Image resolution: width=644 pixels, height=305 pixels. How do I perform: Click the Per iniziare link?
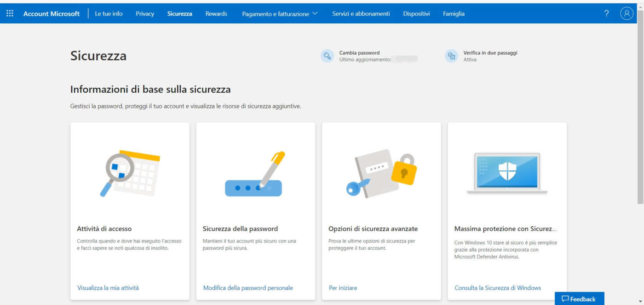(343, 288)
